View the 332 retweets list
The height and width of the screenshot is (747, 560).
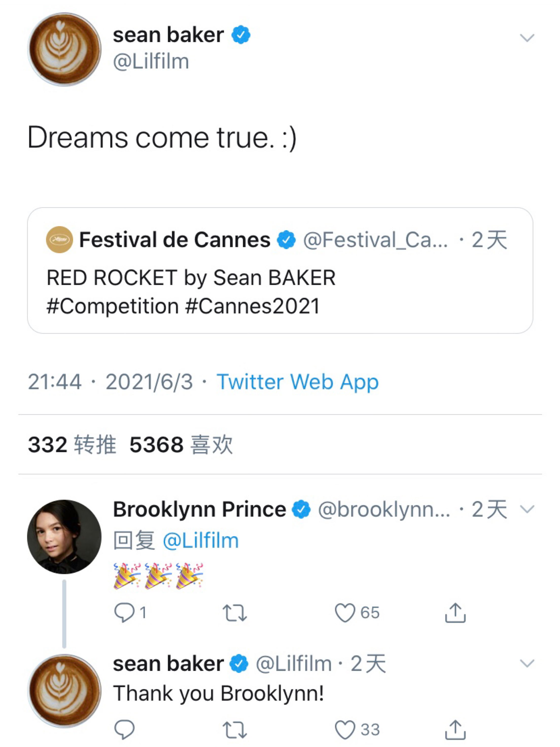(72, 444)
